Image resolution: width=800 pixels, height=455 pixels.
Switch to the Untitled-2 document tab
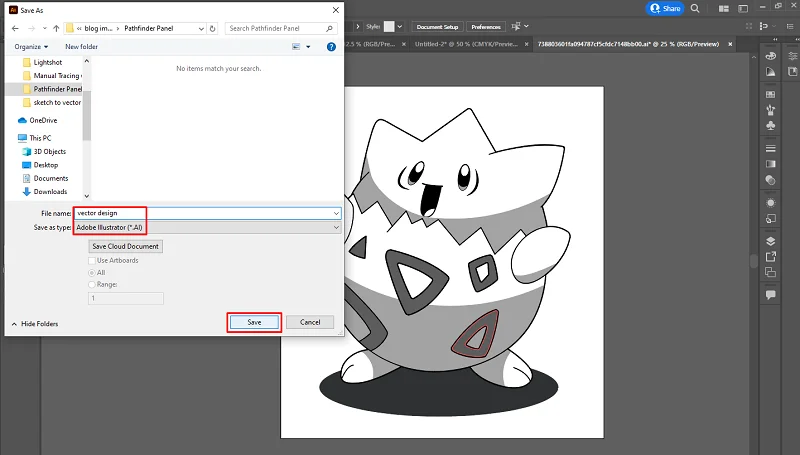pyautogui.click(x=466, y=44)
